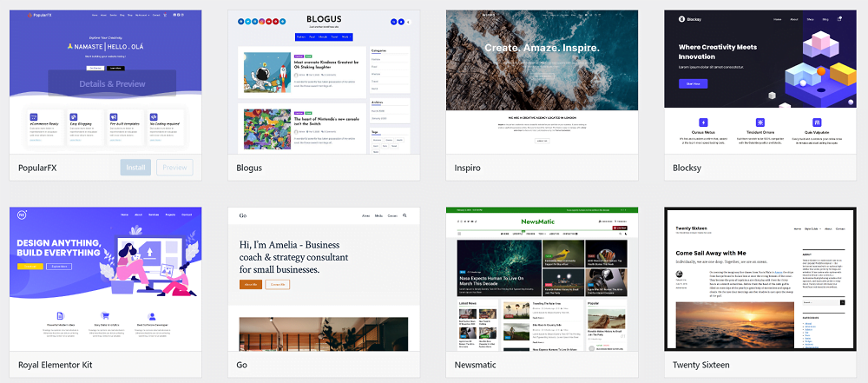This screenshot has height=383, width=868.
Task: Click the Royal Elementor Kit name label
Action: coord(56,365)
